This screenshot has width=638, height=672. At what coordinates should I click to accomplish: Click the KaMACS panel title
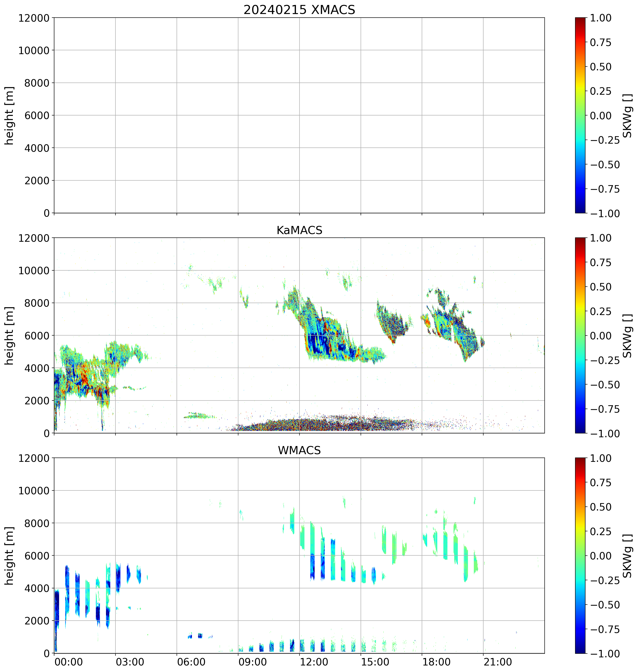tap(299, 230)
